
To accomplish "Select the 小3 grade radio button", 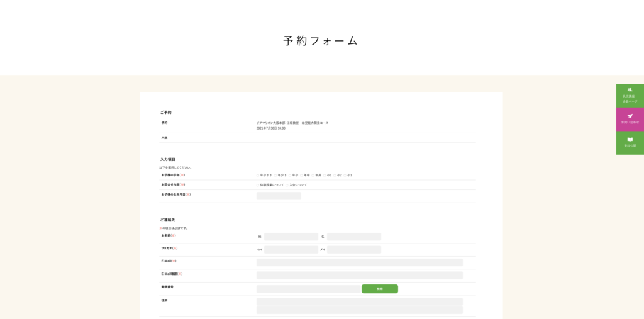I will pyautogui.click(x=345, y=175).
